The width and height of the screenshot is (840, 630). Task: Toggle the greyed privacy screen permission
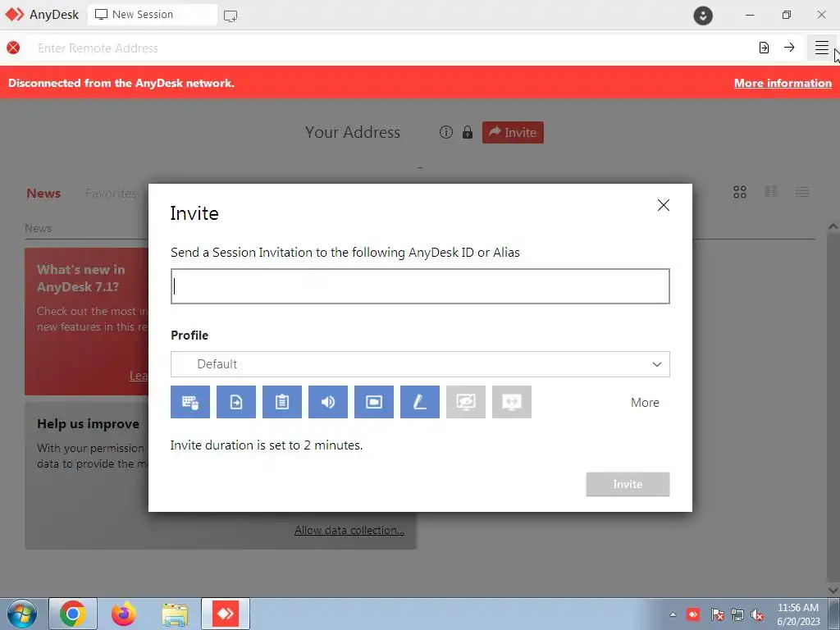pos(466,402)
